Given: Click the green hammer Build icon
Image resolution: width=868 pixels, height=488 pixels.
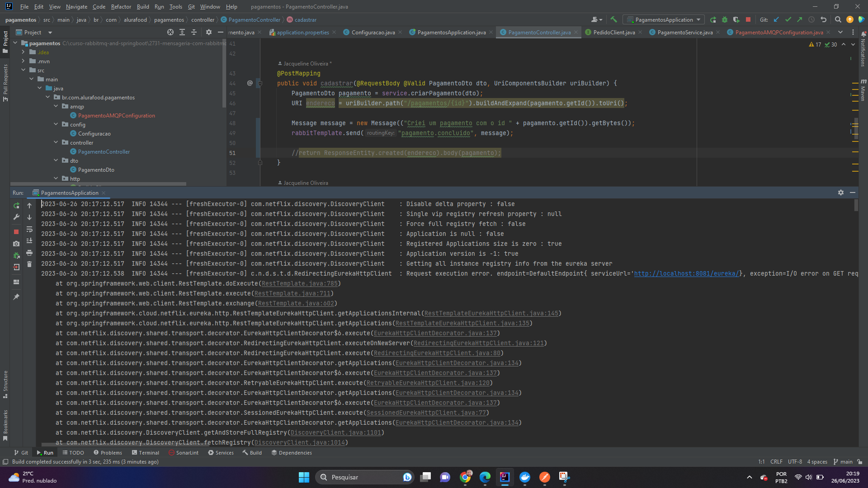Looking at the screenshot, I should (613, 19).
